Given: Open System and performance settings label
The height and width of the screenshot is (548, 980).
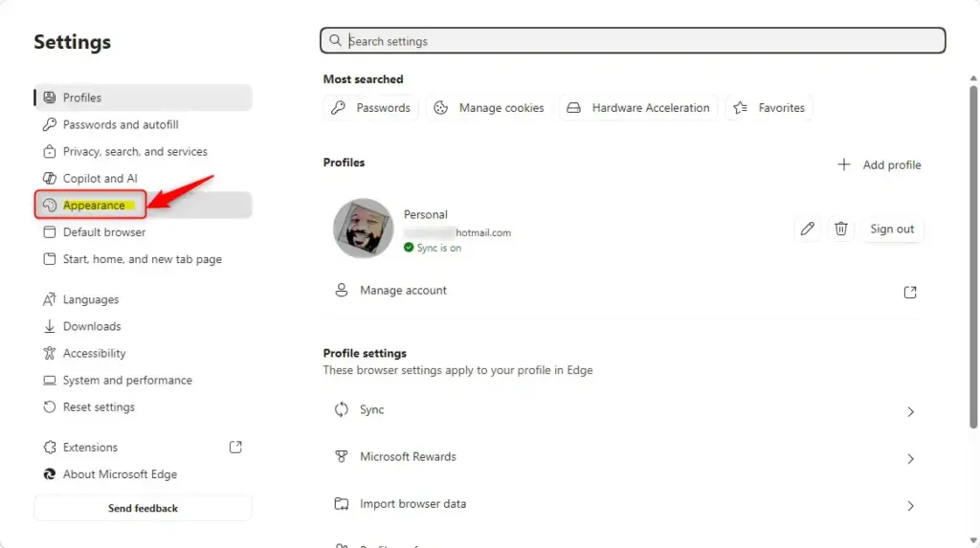Looking at the screenshot, I should (127, 380).
